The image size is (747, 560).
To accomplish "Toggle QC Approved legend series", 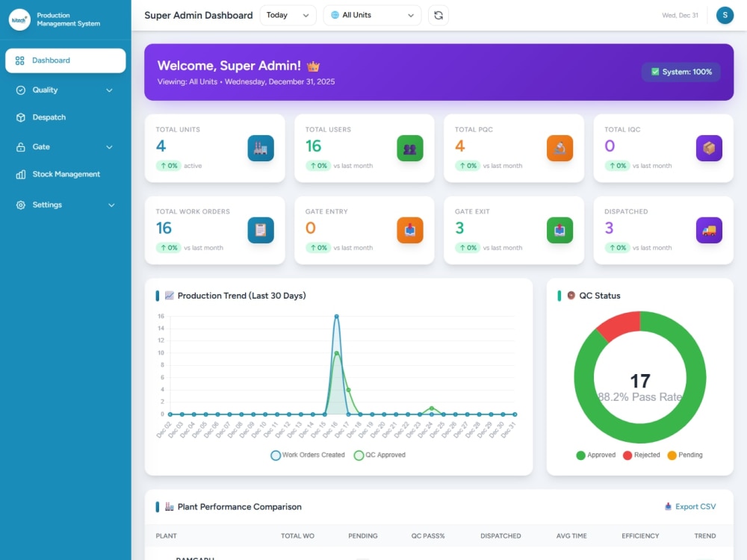I will point(379,455).
